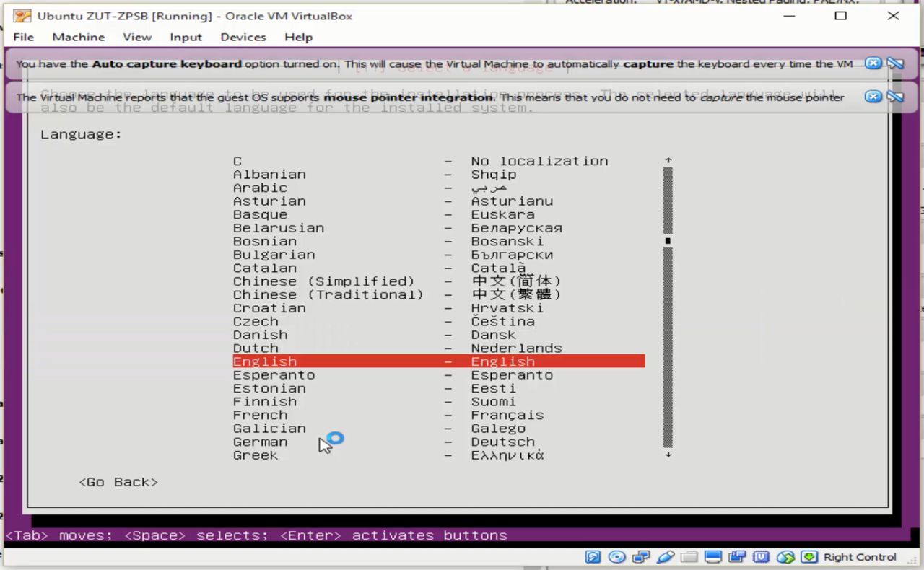Image resolution: width=924 pixels, height=570 pixels.
Task: Suppress the mouse pointer integration message permanently
Action: (x=895, y=96)
